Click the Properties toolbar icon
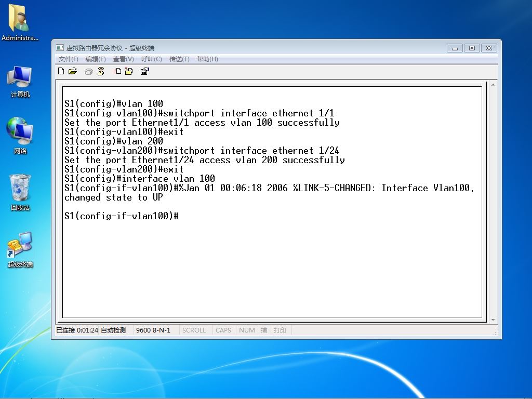Image resolution: width=532 pixels, height=399 pixels. [x=145, y=71]
